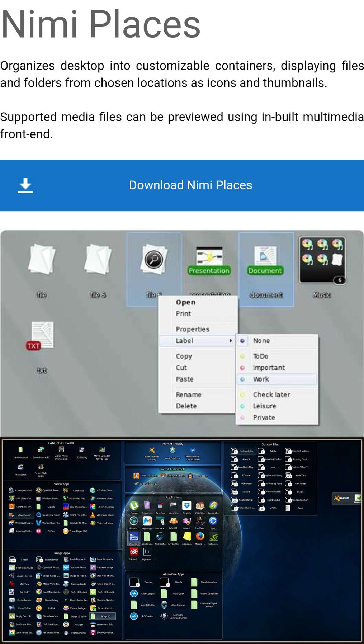This screenshot has height=644, width=364.
Task: Expand the Label submenu arrow
Action: [x=231, y=341]
